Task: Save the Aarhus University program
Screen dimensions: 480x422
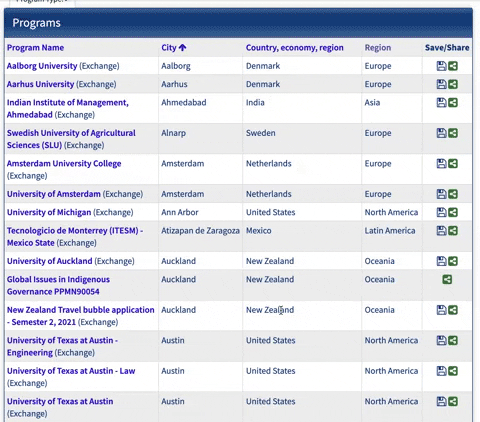Action: coord(441,84)
